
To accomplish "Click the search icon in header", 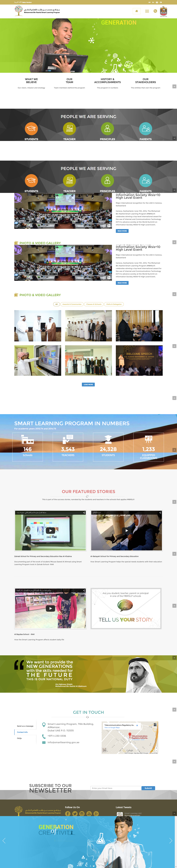I will coord(155,11).
